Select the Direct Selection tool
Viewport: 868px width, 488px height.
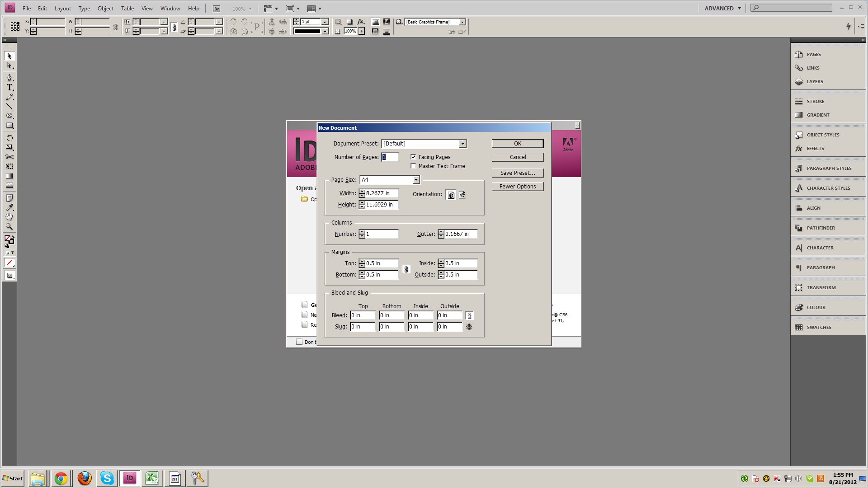(9, 66)
